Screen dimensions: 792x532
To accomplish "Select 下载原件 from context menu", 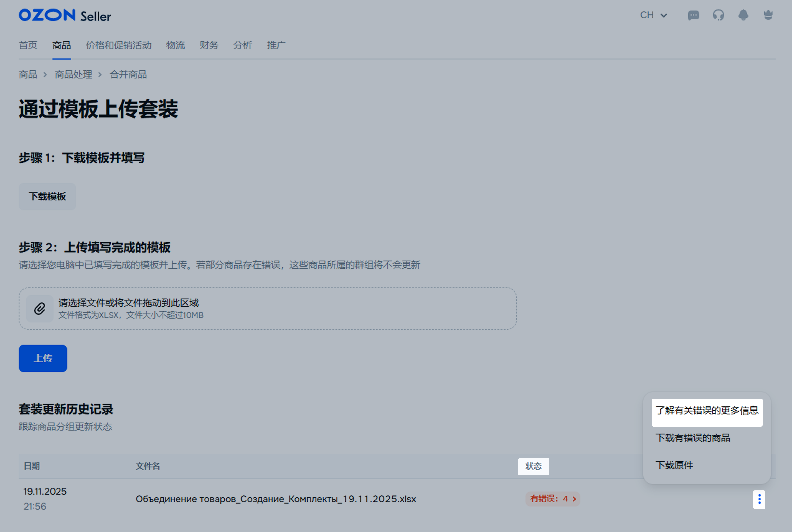I will pos(674,465).
